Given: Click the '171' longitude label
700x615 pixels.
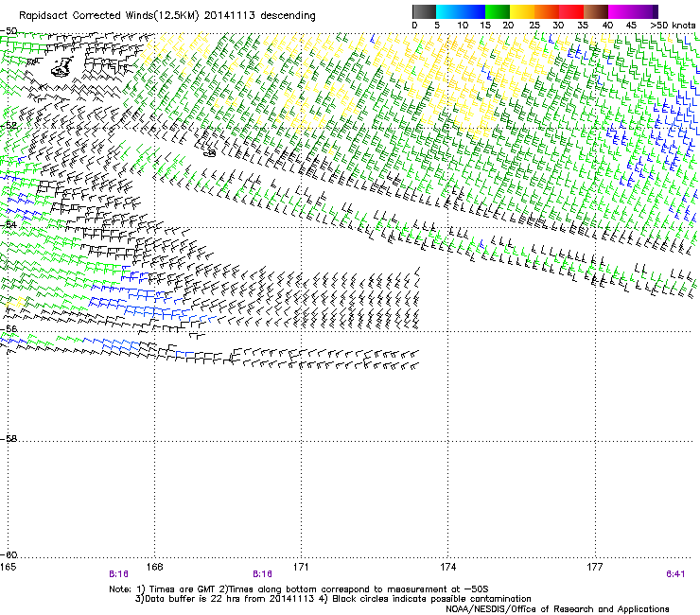Looking at the screenshot, I should (301, 567).
